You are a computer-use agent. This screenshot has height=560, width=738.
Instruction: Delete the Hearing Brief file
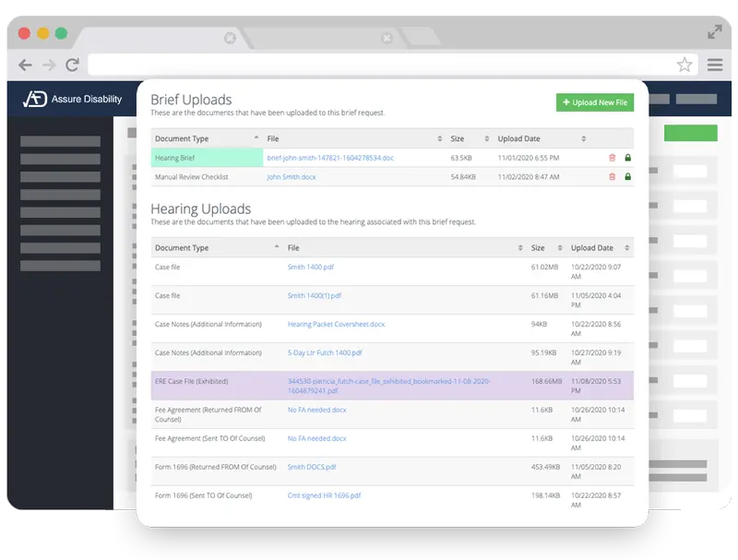(612, 158)
